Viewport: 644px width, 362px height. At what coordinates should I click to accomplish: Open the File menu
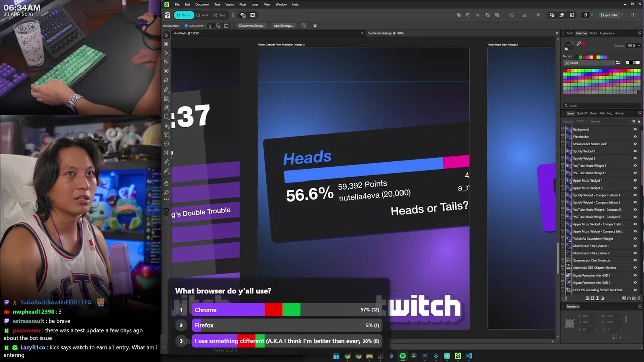[177, 4]
